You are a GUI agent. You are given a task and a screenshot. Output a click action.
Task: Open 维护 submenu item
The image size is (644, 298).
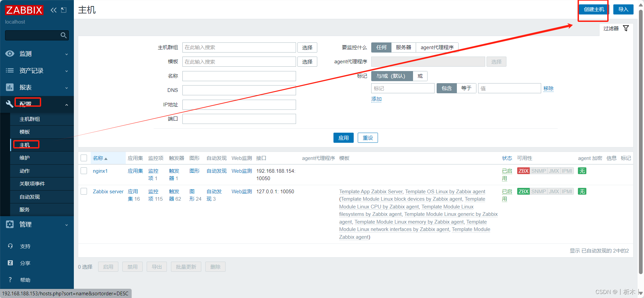coord(42,158)
